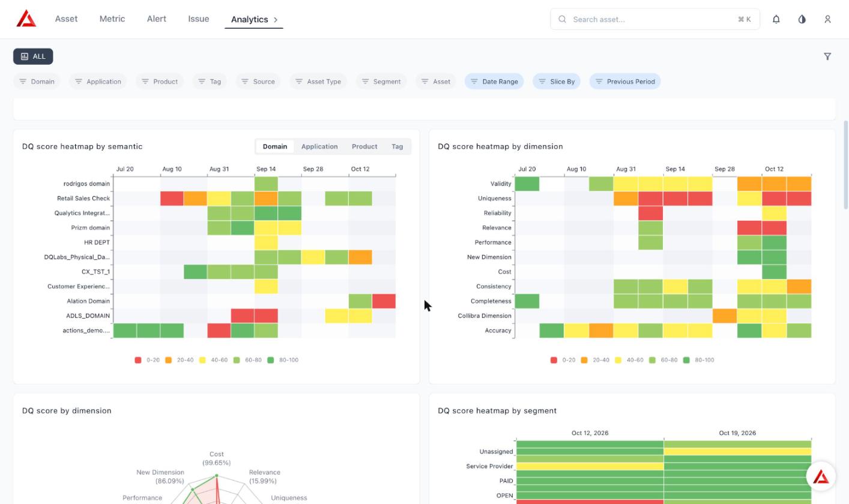Open the Slice By filter

click(x=557, y=82)
